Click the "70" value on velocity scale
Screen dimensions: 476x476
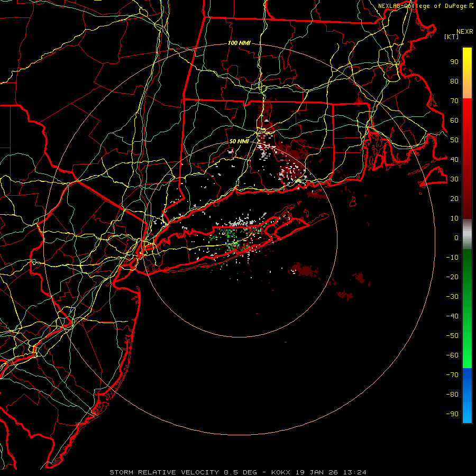pyautogui.click(x=454, y=101)
